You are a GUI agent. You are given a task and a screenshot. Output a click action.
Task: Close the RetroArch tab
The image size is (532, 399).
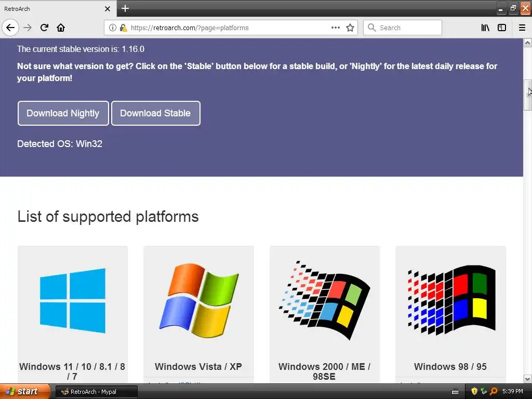point(108,9)
